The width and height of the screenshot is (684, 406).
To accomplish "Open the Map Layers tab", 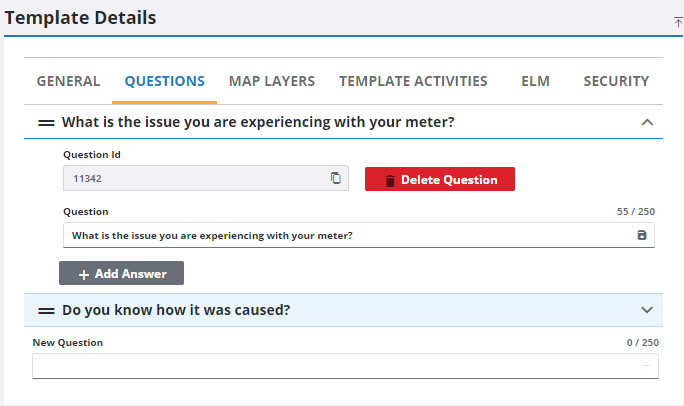I will [x=272, y=81].
